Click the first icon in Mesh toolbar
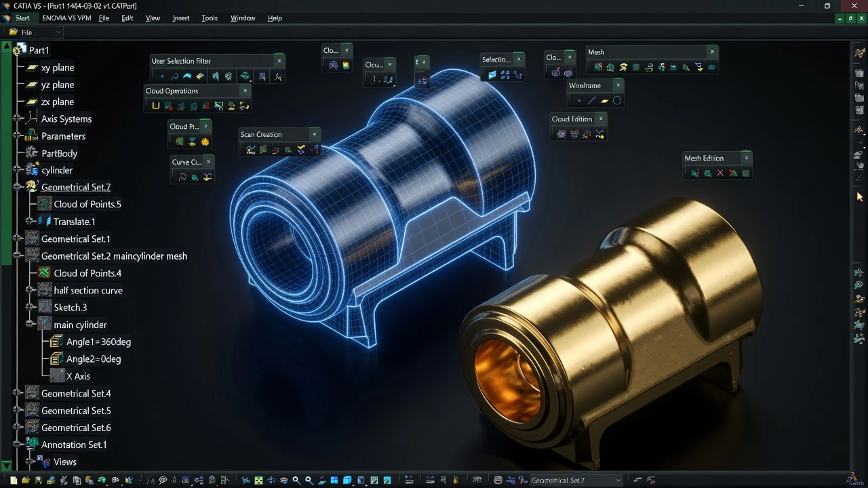 [x=597, y=67]
